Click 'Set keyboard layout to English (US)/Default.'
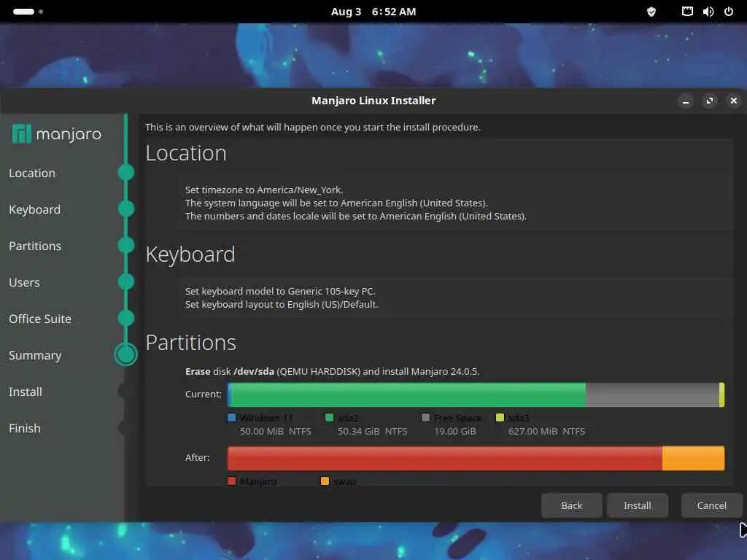The height and width of the screenshot is (560, 747). [282, 304]
